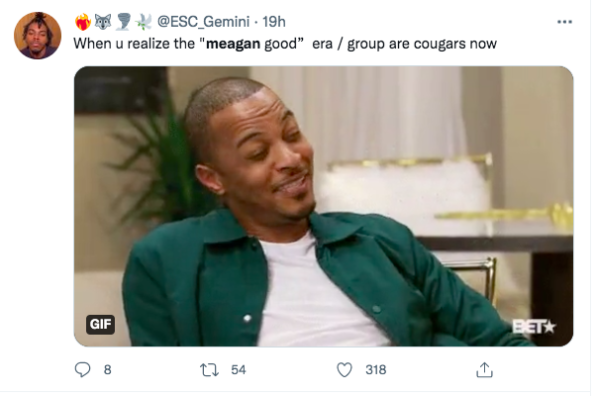Click the retweet arrows icon

click(209, 370)
